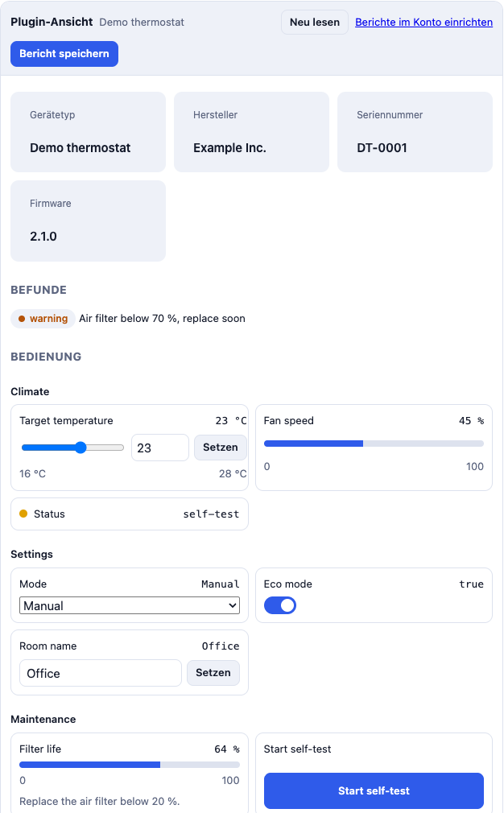This screenshot has width=504, height=813.
Task: Click the 'BEFUNDE' section heading
Action: [x=39, y=290]
